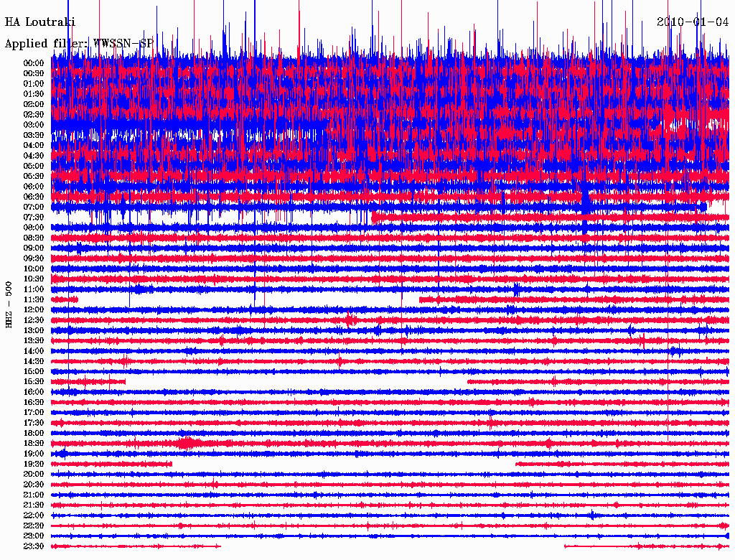The width and height of the screenshot is (735, 560).
Task: Select the Applied filter WWSSN-SP text
Action: [x=79, y=43]
